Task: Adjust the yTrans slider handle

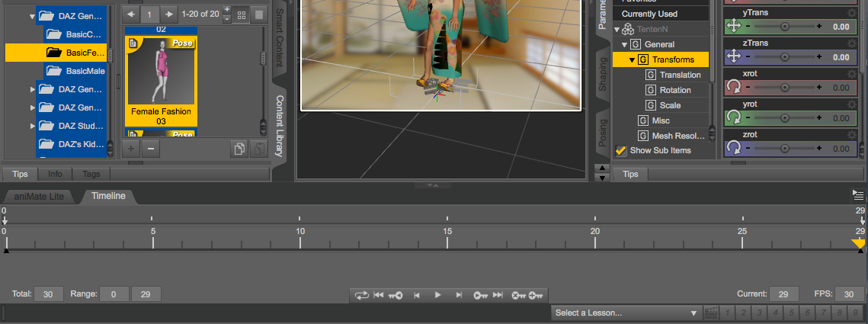Action: (785, 26)
